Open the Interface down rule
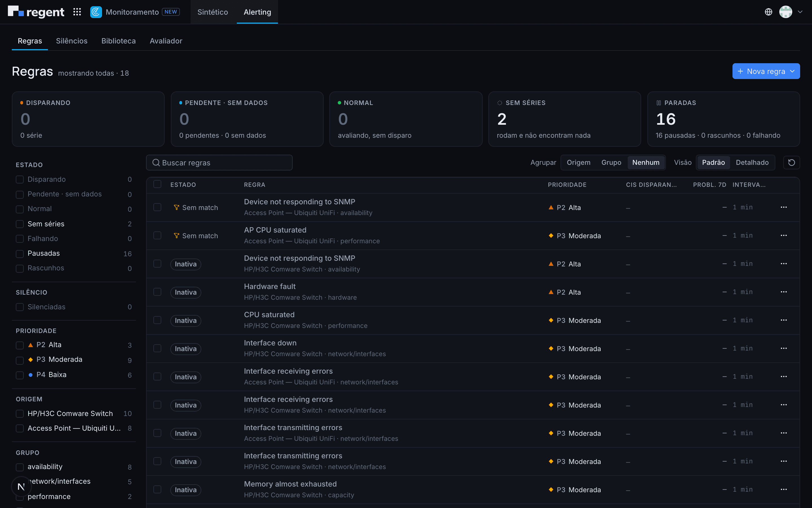This screenshot has height=508, width=812. click(270, 343)
